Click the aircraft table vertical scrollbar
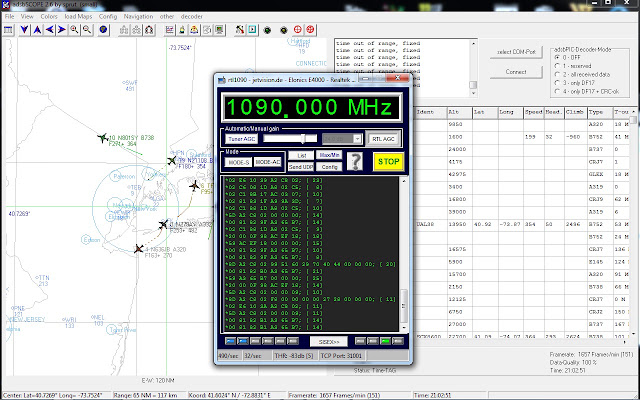 point(633,222)
